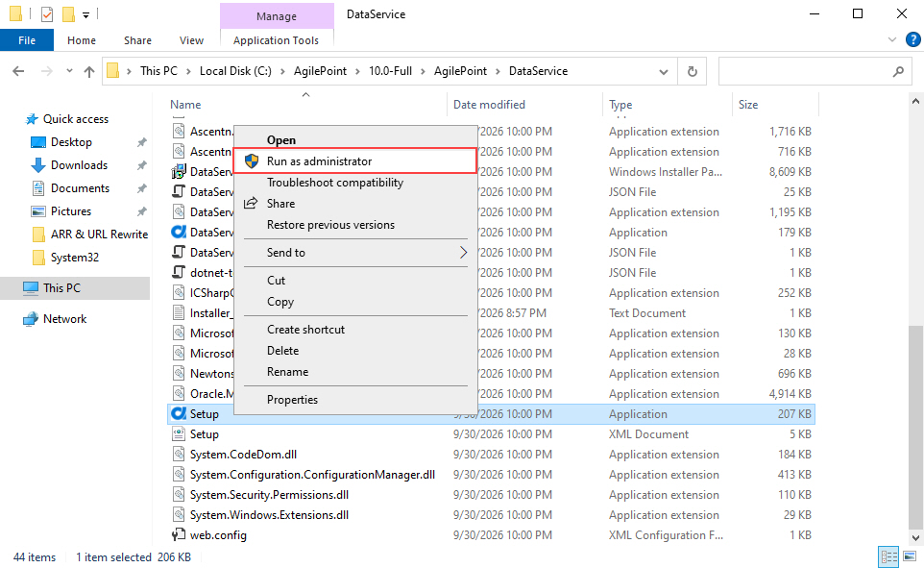The image size is (924, 568).
Task: Click the search magnifier icon
Action: click(898, 71)
